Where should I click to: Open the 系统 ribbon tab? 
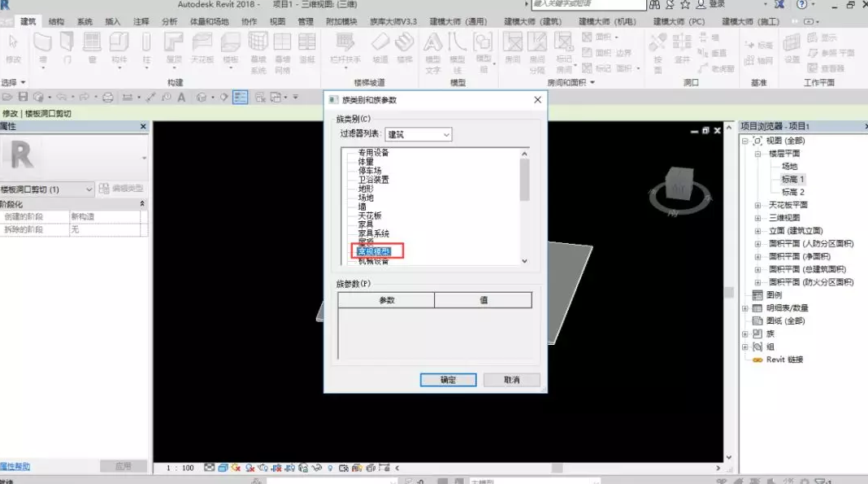pos(85,22)
